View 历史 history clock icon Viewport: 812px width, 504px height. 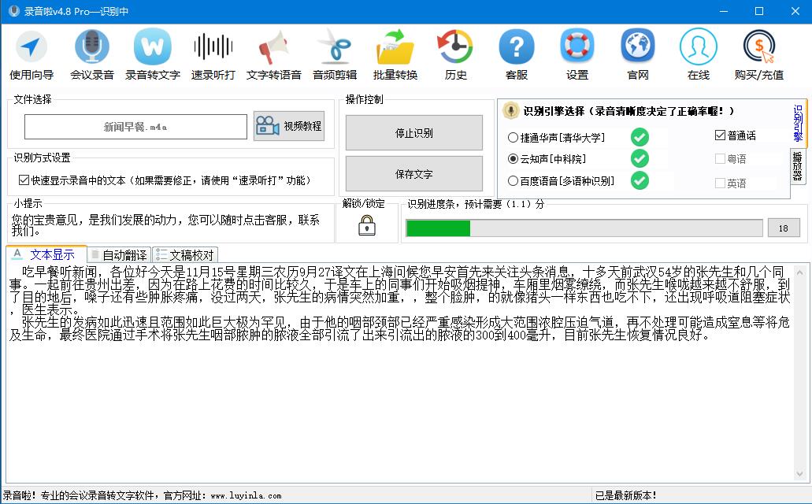455,46
